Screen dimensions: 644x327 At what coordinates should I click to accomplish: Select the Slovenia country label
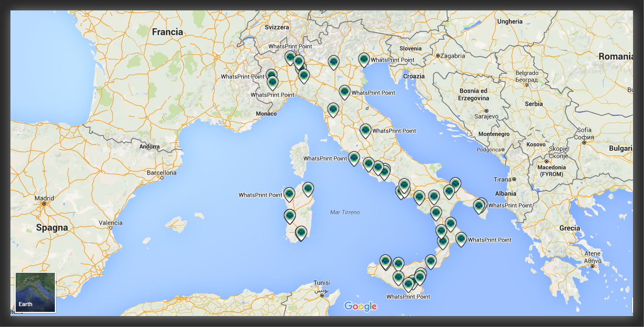(410, 49)
